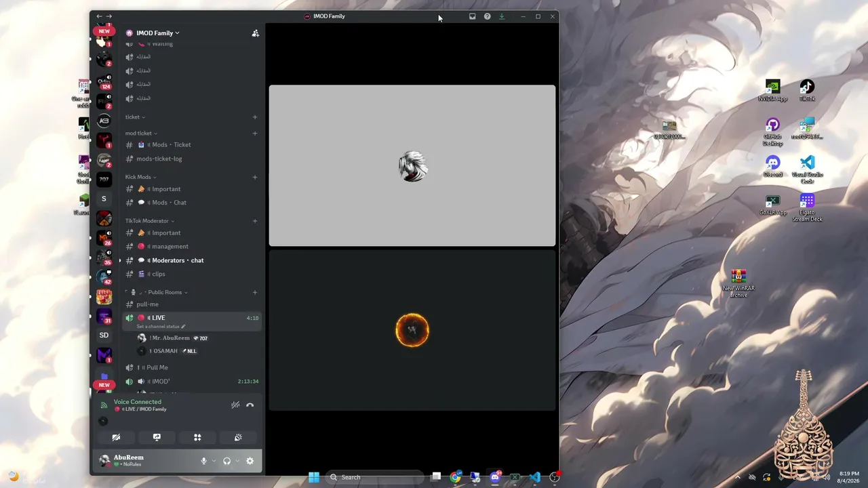868x488 pixels.
Task: Go back with the left arrow
Action: pyautogui.click(x=100, y=16)
